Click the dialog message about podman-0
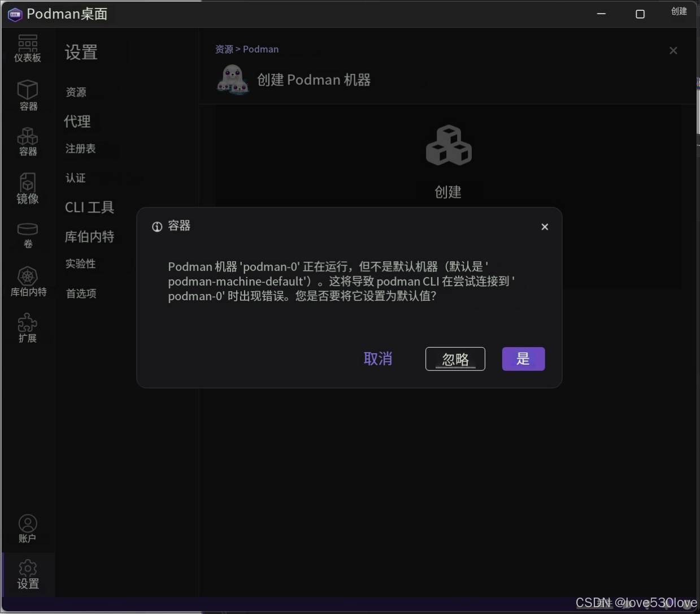700x614 pixels. [341, 281]
